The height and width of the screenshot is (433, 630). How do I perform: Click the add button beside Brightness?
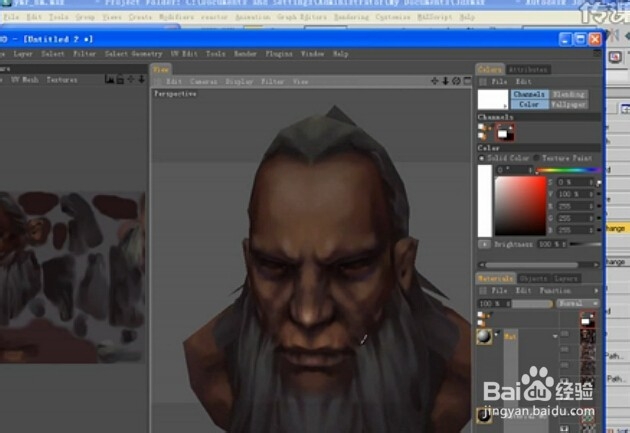point(484,244)
